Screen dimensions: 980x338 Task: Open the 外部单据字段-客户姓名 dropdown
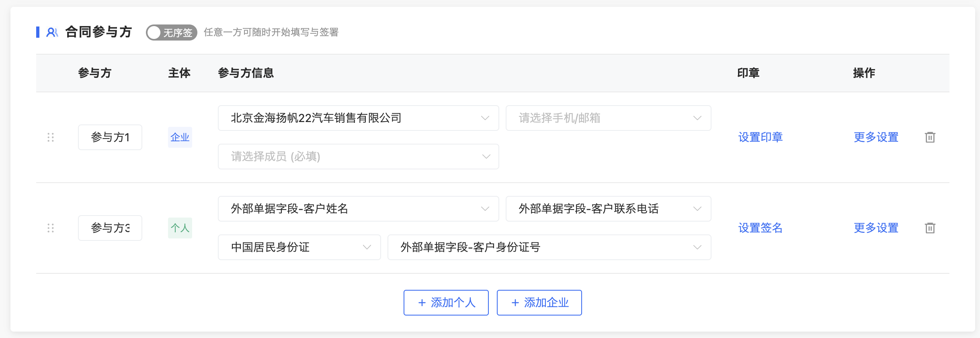tap(358, 209)
